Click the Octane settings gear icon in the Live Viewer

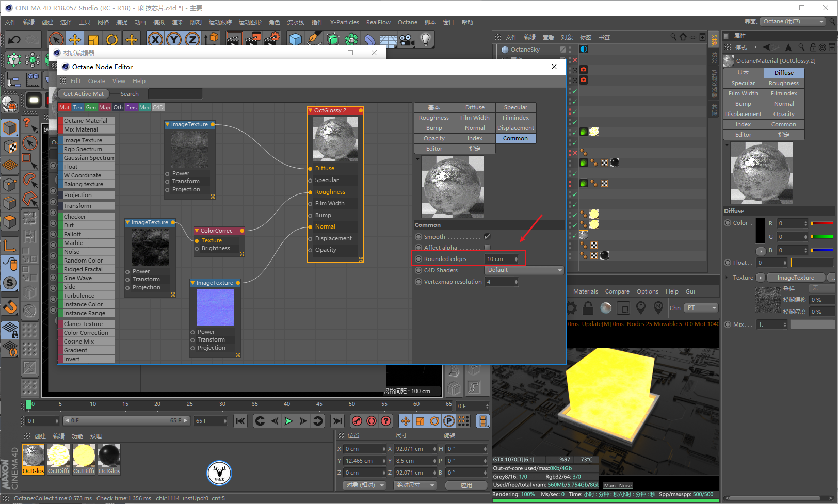572,308
